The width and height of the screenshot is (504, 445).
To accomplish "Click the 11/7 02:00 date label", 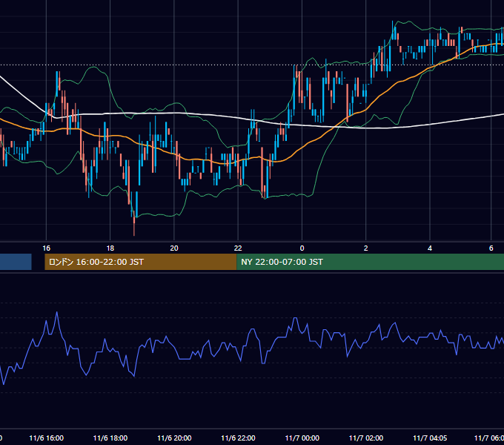I will (x=366, y=438).
